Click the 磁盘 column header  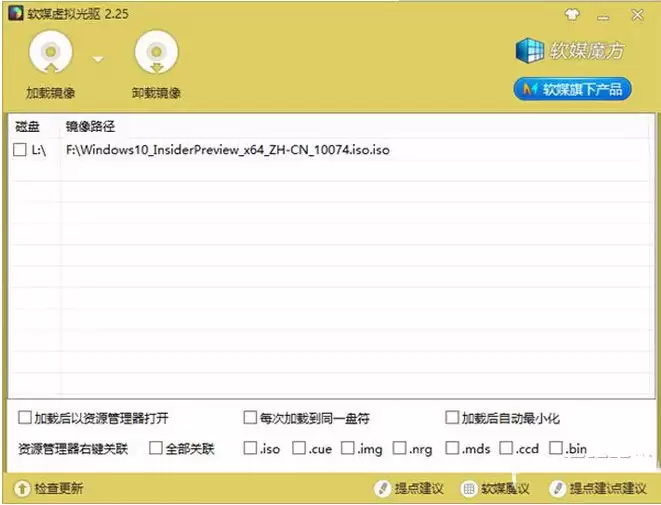(x=27, y=126)
